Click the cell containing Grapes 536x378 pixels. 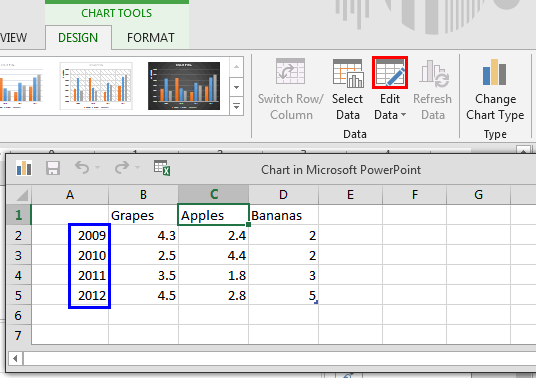[143, 215]
